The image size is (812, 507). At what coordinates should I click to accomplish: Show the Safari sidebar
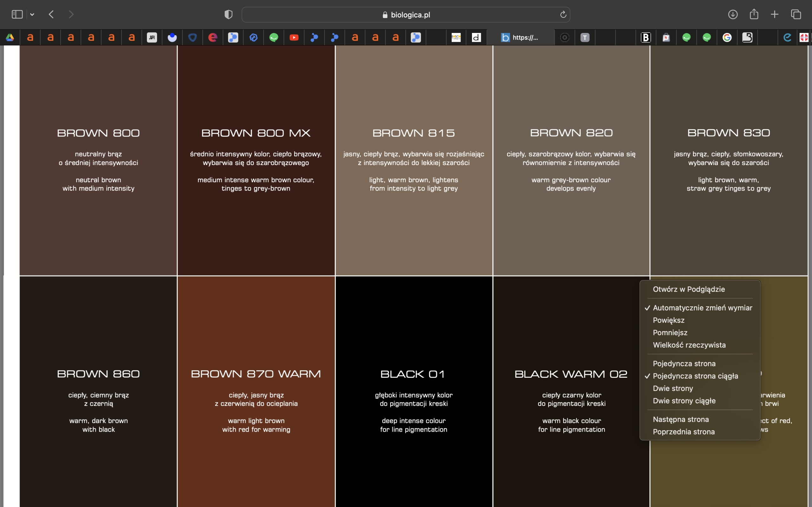[17, 15]
